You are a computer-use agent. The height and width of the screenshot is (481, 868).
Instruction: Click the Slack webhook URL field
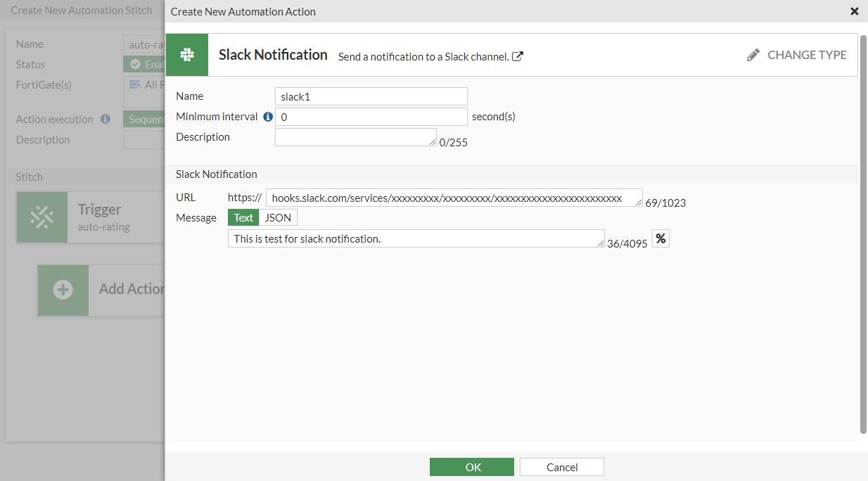click(x=454, y=198)
